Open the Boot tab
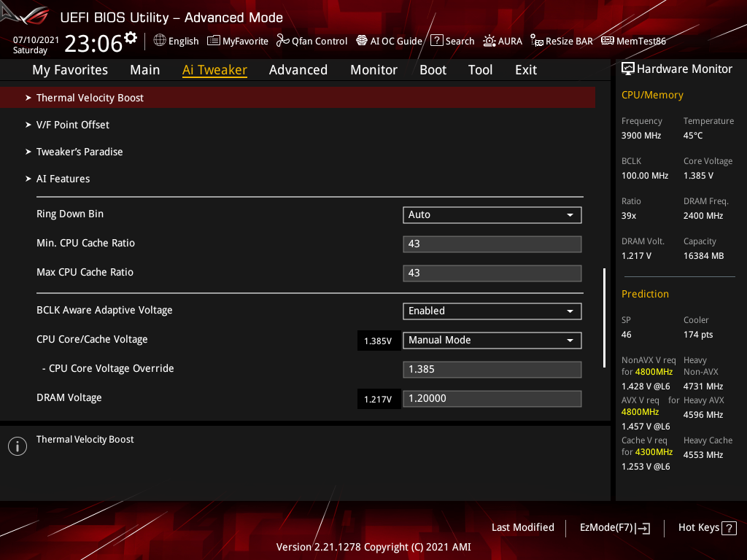This screenshot has height=560, width=747. [x=433, y=70]
